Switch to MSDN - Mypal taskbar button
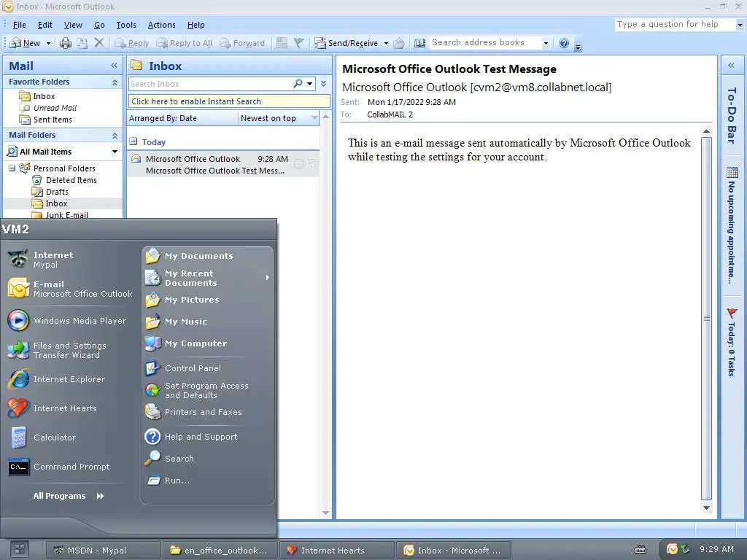Viewport: 747px width, 560px height. 104,550
